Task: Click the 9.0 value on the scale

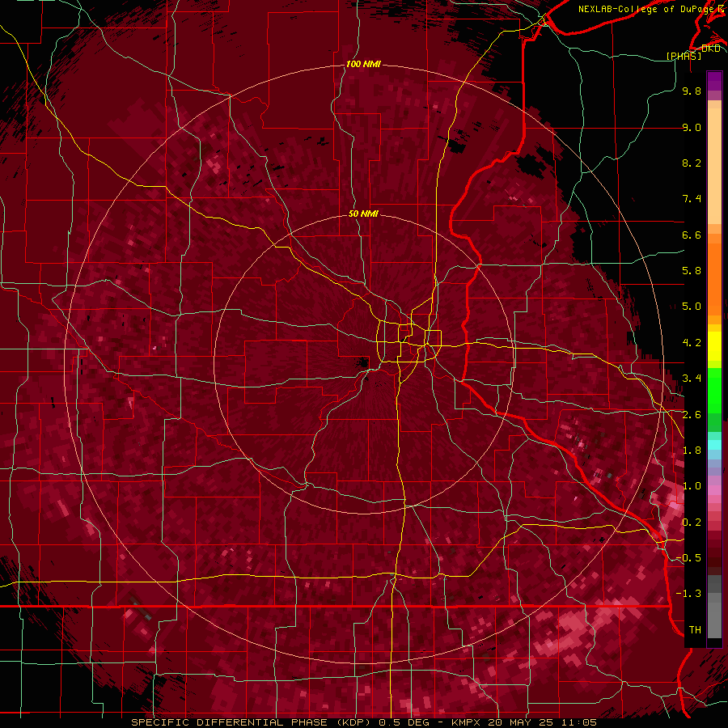Action: tap(692, 127)
